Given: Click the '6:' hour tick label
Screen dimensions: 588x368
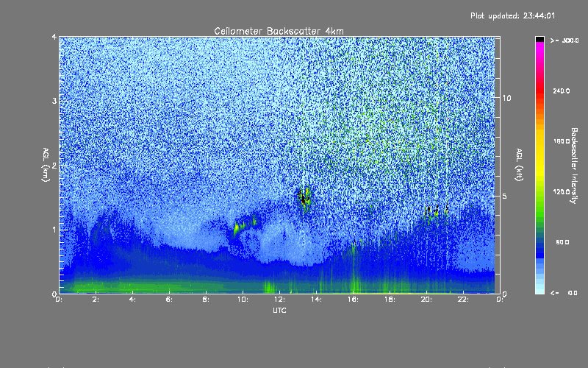Looking at the screenshot, I should point(170,300).
